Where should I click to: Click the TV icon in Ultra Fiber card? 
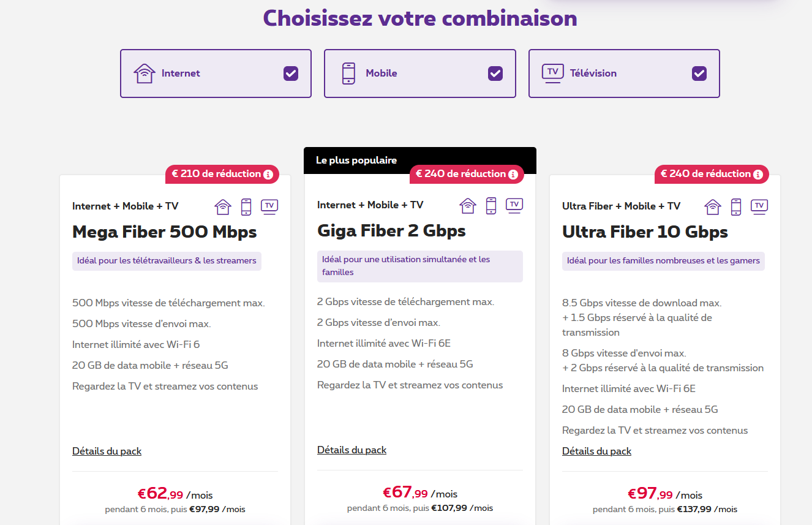click(759, 206)
